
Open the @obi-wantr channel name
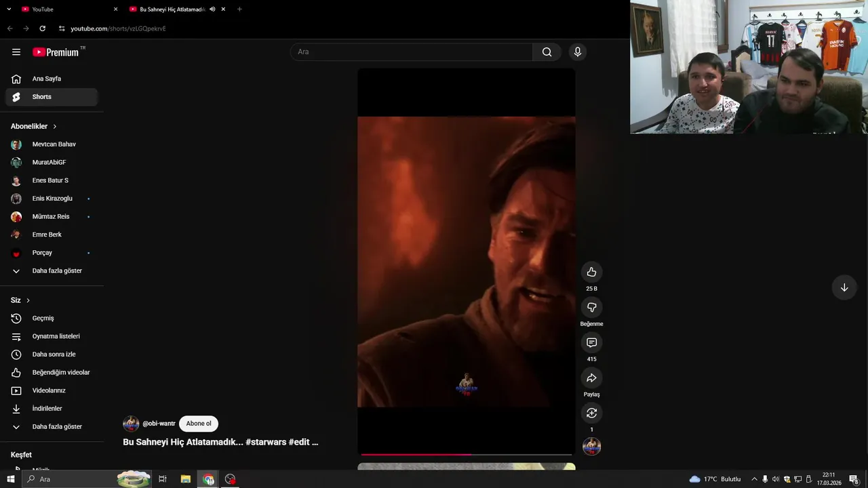[159, 424]
